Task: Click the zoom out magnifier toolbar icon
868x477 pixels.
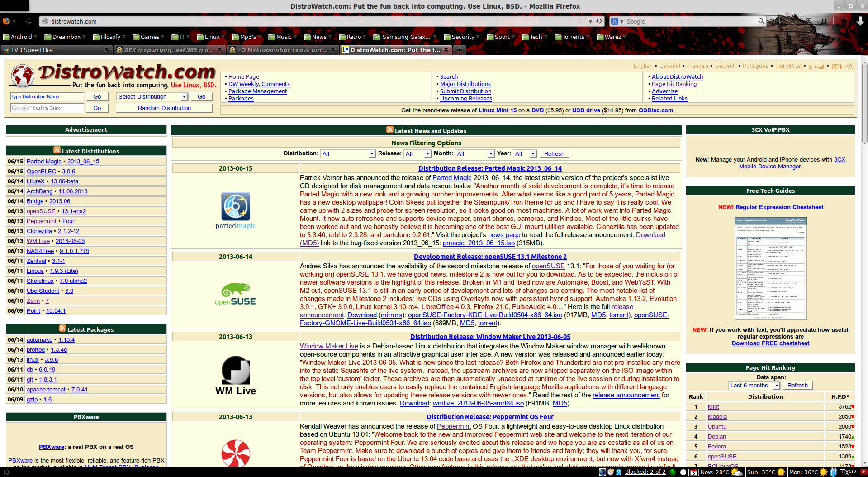Action: [x=793, y=21]
